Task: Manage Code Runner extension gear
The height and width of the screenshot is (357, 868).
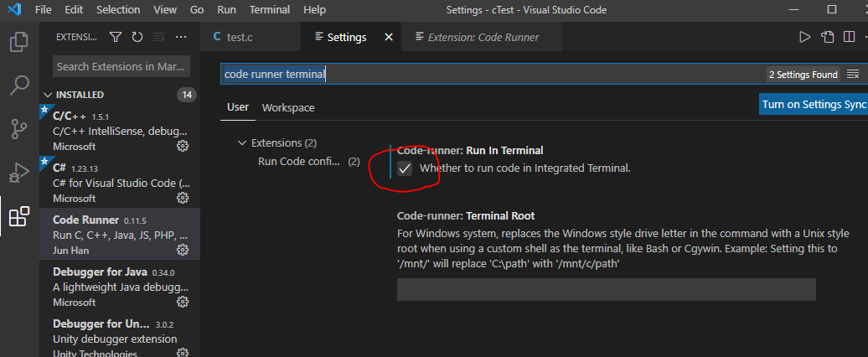Action: point(182,251)
